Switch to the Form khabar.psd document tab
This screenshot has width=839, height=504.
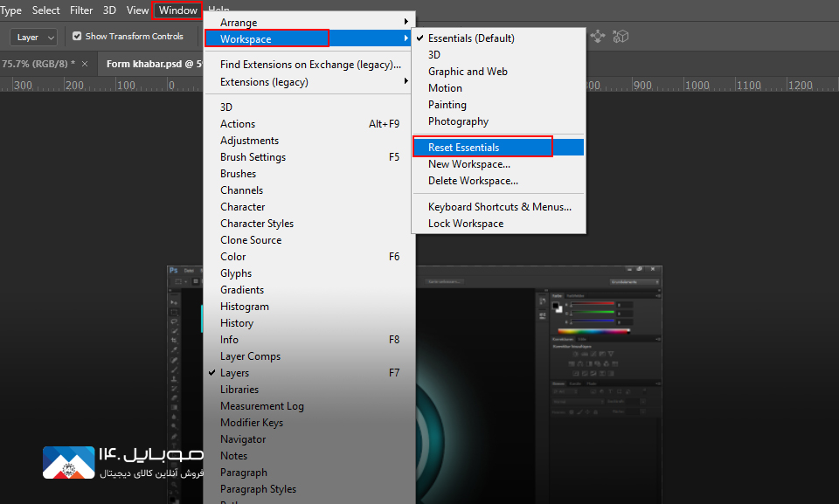(154, 64)
